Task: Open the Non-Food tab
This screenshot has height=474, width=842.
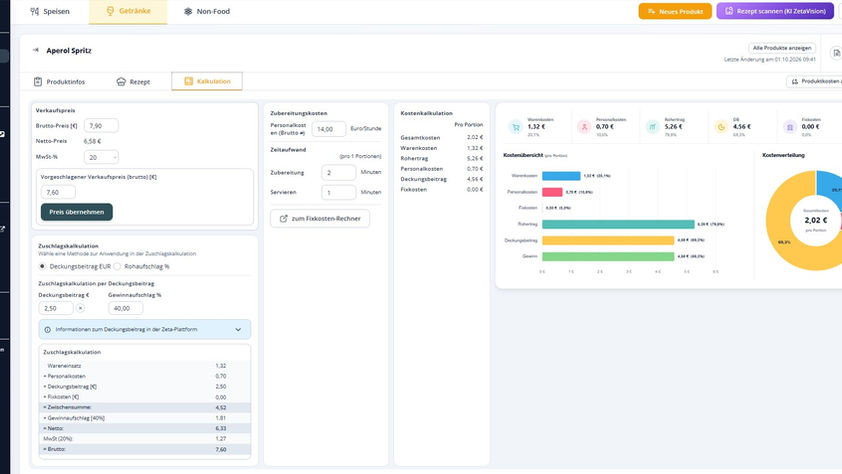Action: (206, 11)
